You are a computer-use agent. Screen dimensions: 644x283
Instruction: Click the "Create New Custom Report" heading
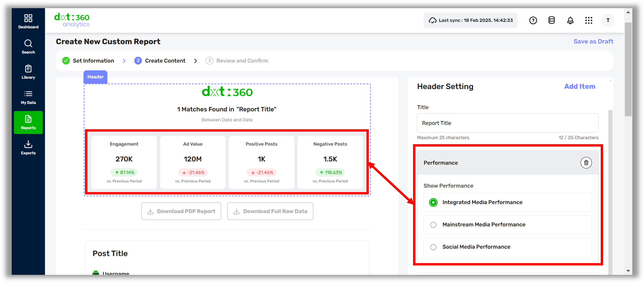(108, 41)
